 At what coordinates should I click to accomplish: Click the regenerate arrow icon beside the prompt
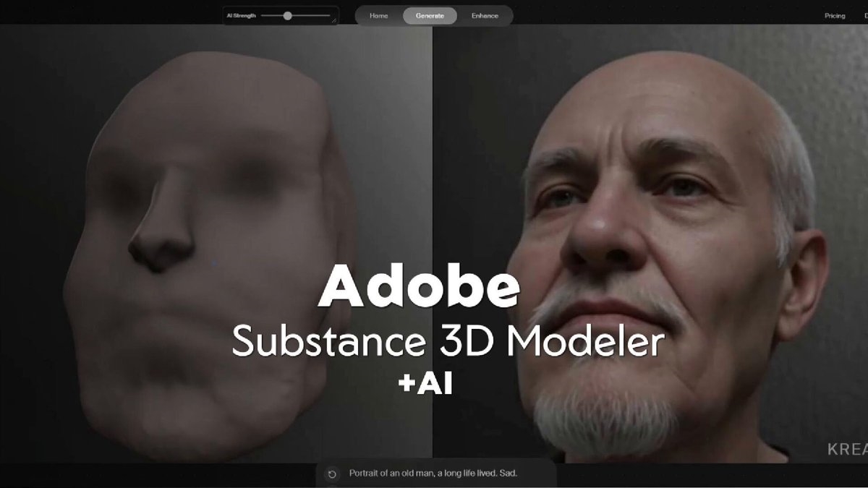pos(332,474)
